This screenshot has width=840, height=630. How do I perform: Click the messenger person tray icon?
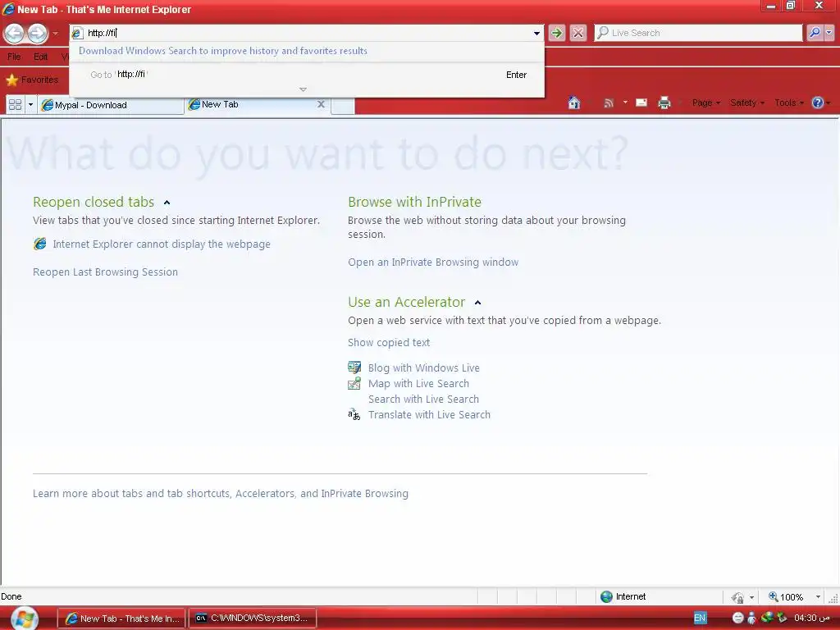[x=751, y=618]
